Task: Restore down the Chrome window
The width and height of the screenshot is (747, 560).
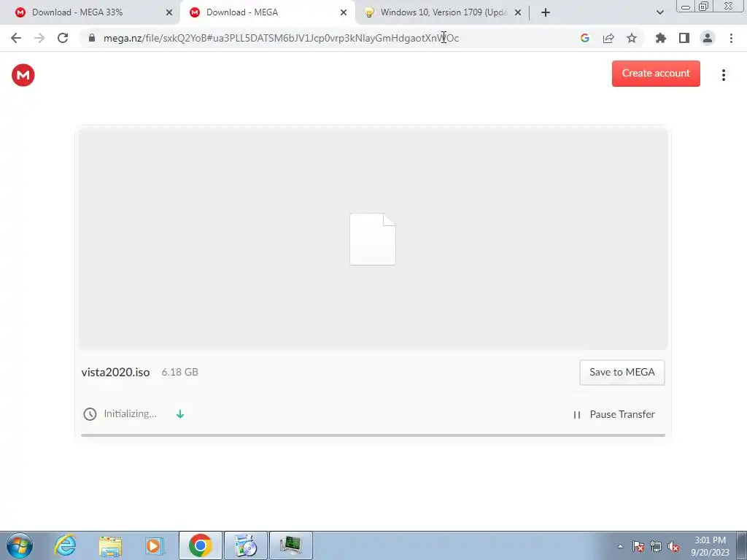Action: (x=703, y=6)
